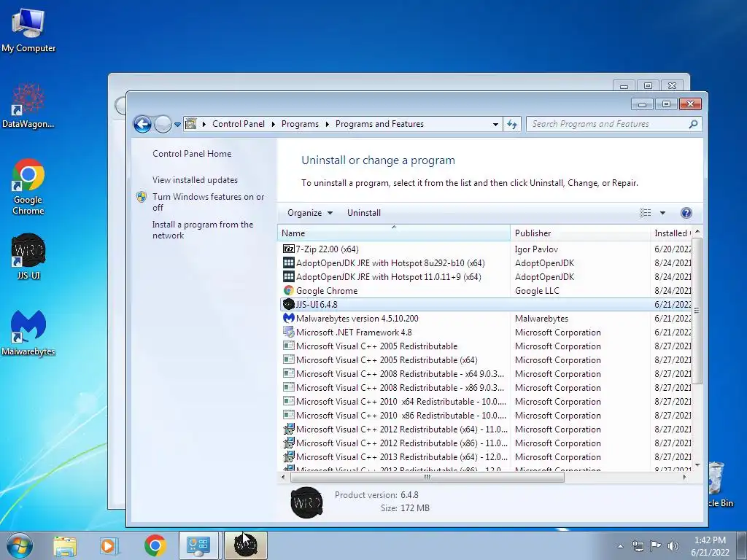Click the horizontal scrollbar thumb
747x560 pixels.
coord(427,477)
